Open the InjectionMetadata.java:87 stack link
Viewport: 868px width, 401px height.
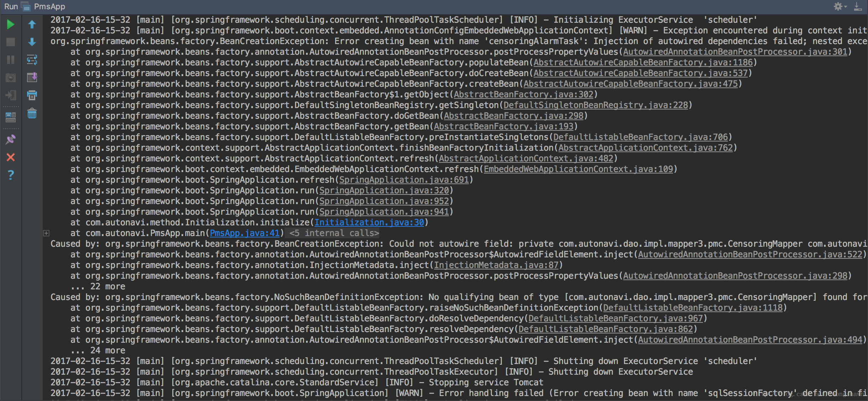pos(496,265)
